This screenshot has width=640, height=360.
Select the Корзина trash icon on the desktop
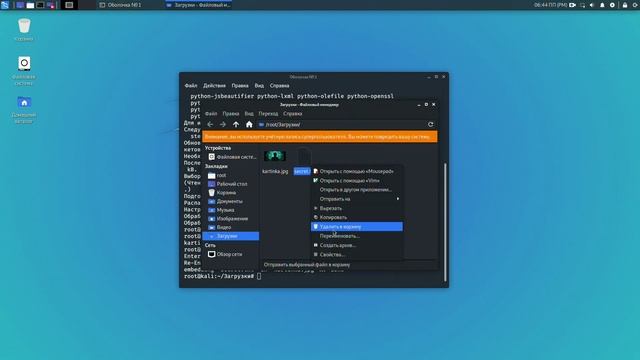(24, 29)
